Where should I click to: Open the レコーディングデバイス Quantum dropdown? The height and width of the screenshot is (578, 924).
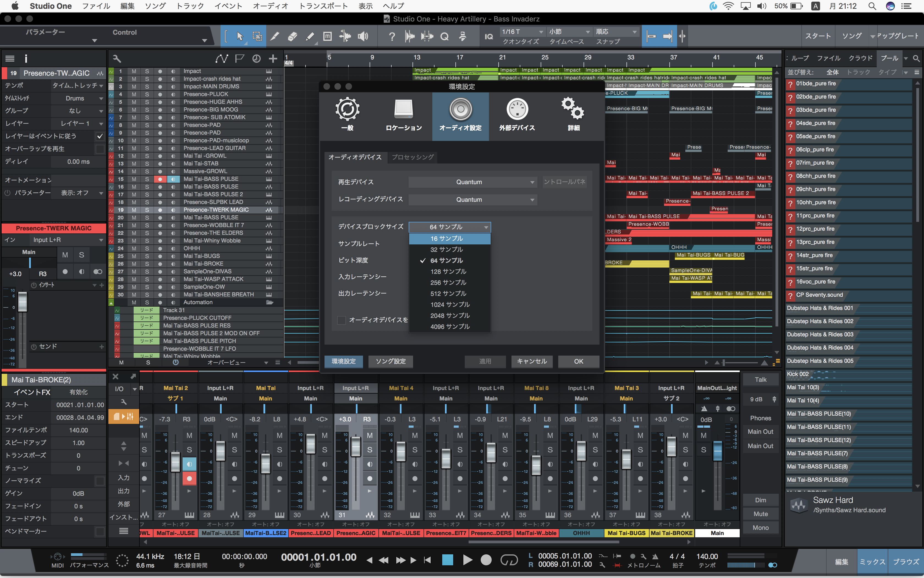click(x=473, y=200)
